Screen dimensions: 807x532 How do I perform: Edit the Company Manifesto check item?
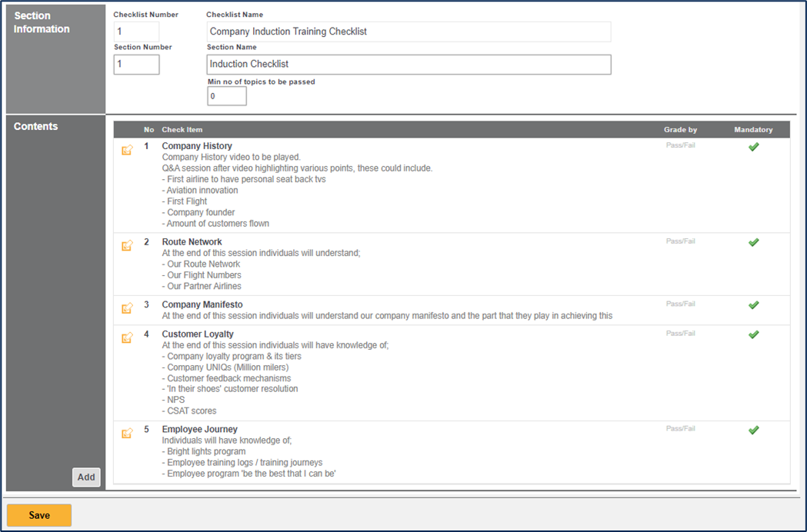point(128,308)
